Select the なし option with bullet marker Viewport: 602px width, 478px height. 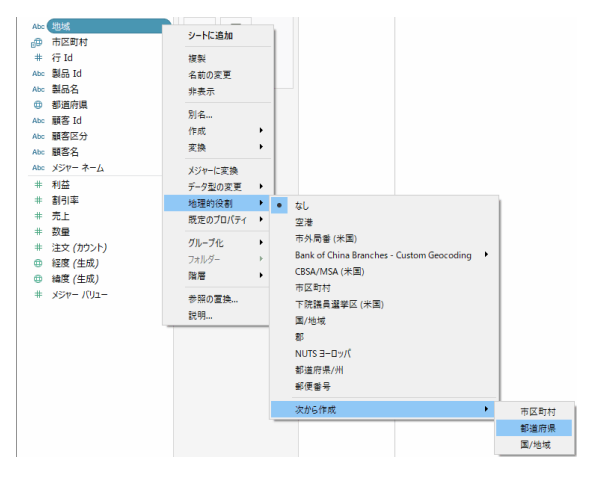tap(384, 206)
